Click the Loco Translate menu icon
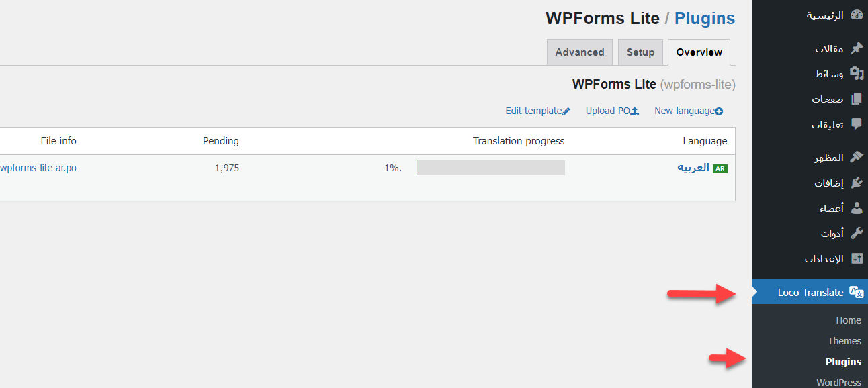Image resolution: width=868 pixels, height=388 pixels. coord(856,292)
